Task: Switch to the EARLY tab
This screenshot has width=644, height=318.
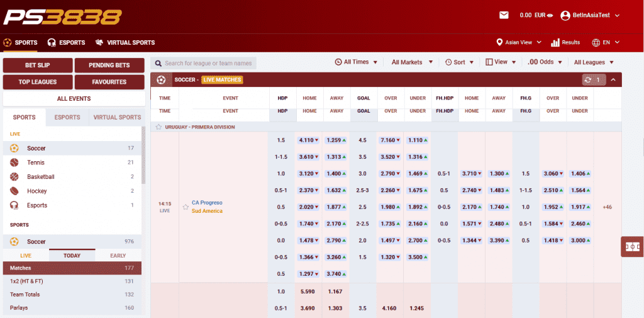Action: tap(118, 256)
